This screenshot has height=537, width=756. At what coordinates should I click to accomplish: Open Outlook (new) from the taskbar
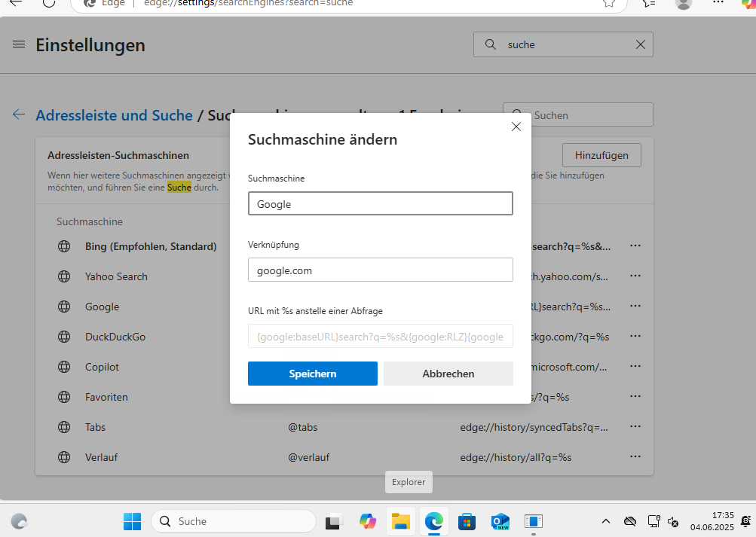tap(500, 522)
